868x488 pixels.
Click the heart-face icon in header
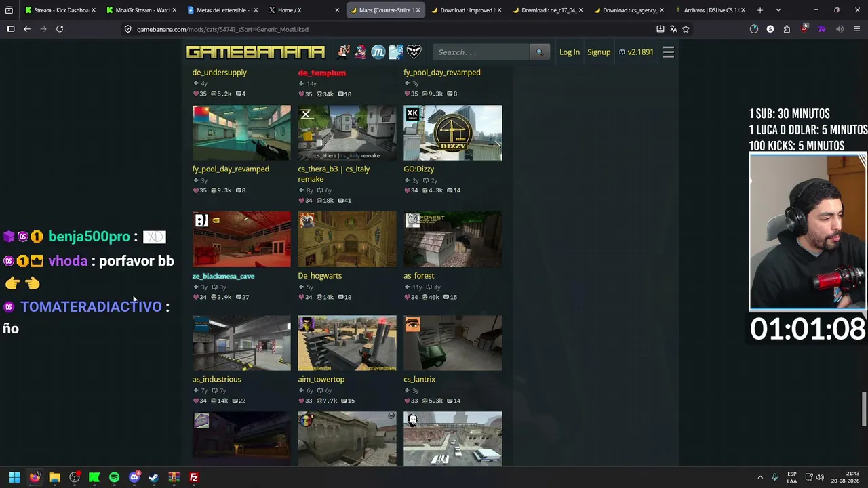[x=414, y=52]
